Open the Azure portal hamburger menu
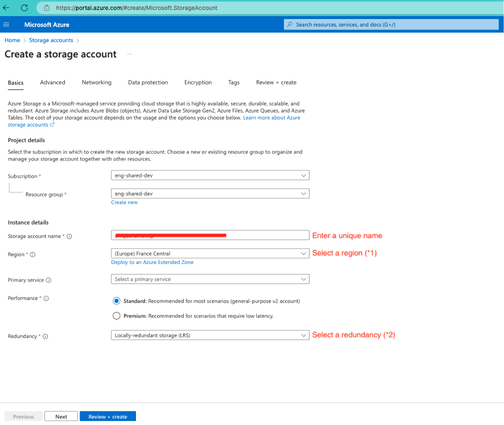 pos(6,24)
